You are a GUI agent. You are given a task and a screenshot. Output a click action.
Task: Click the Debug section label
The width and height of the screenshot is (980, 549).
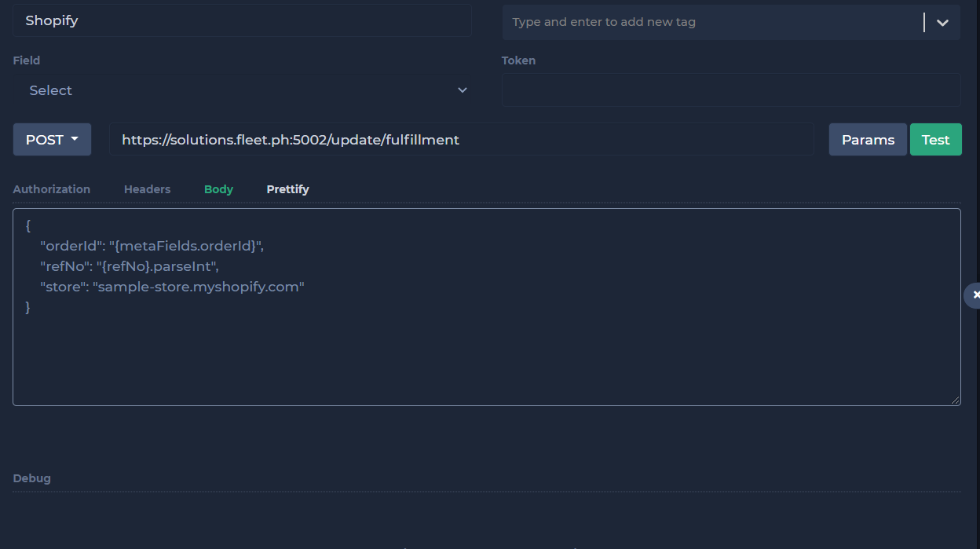tap(32, 478)
